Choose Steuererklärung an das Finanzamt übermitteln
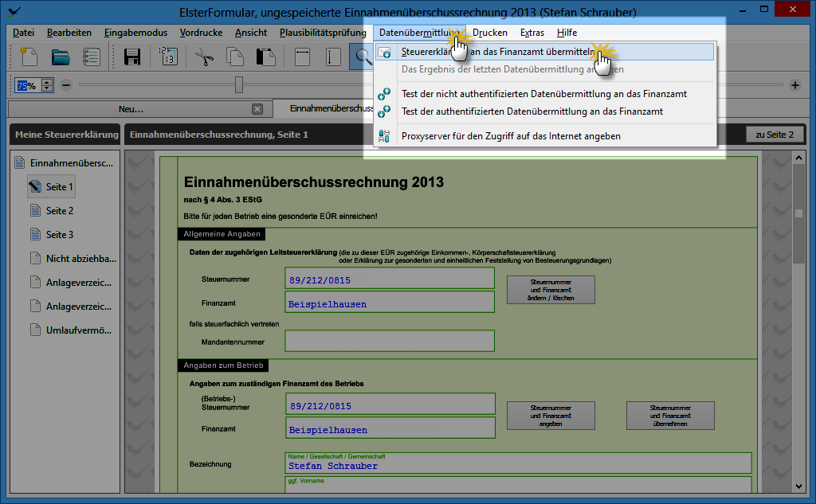The width and height of the screenshot is (816, 504). (544, 52)
